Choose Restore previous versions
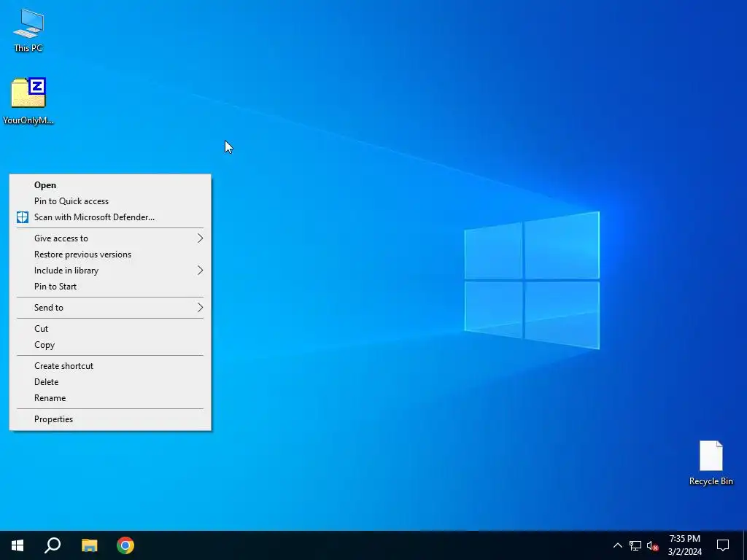Image resolution: width=747 pixels, height=560 pixels. click(110, 254)
